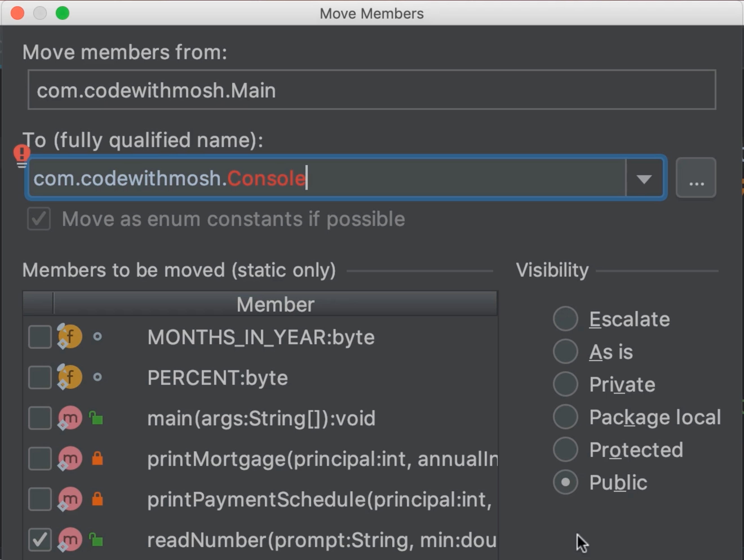This screenshot has height=560, width=744.
Task: Click the field icon beside PERCENT:byte
Action: point(70,377)
